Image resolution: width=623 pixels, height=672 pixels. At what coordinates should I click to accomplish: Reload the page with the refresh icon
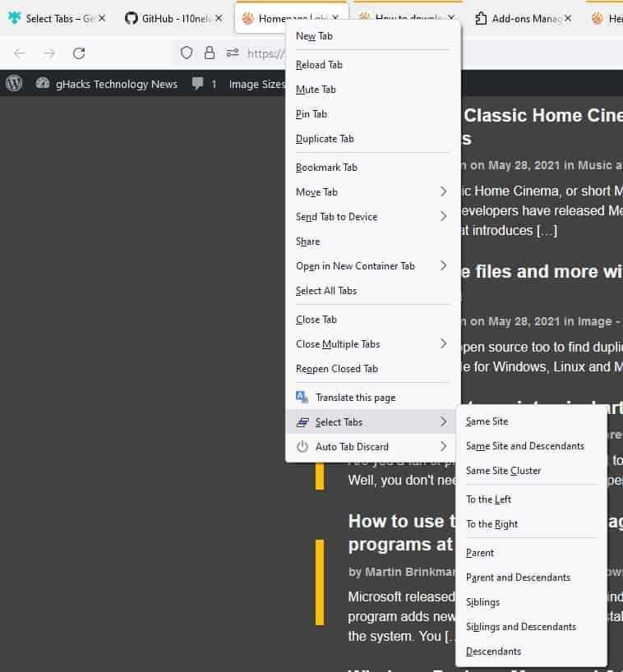79,53
